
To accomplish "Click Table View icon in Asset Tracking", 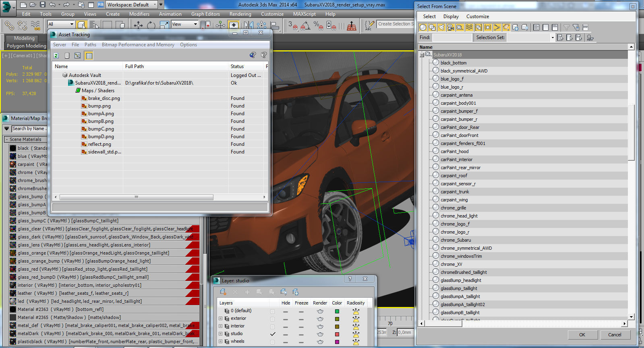I will [x=89, y=56].
